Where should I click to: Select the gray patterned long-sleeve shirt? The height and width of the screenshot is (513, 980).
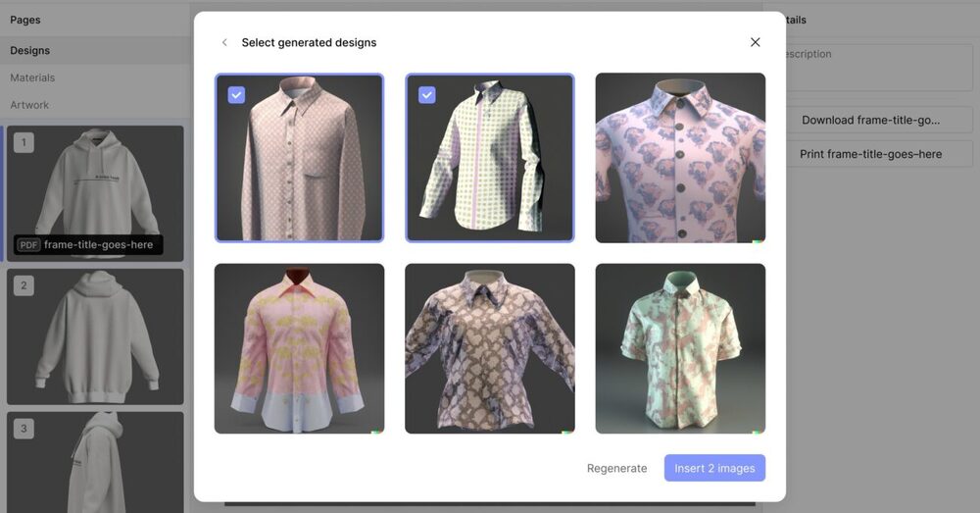coord(489,348)
